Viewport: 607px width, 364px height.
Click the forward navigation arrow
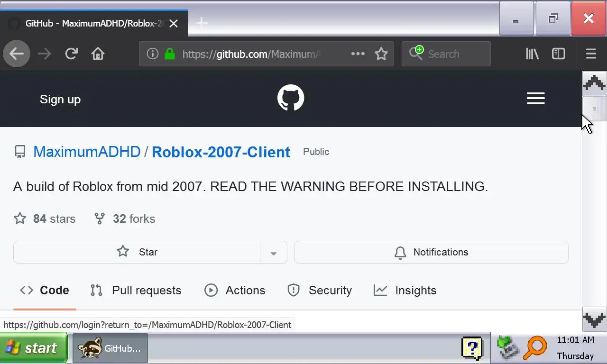click(44, 54)
